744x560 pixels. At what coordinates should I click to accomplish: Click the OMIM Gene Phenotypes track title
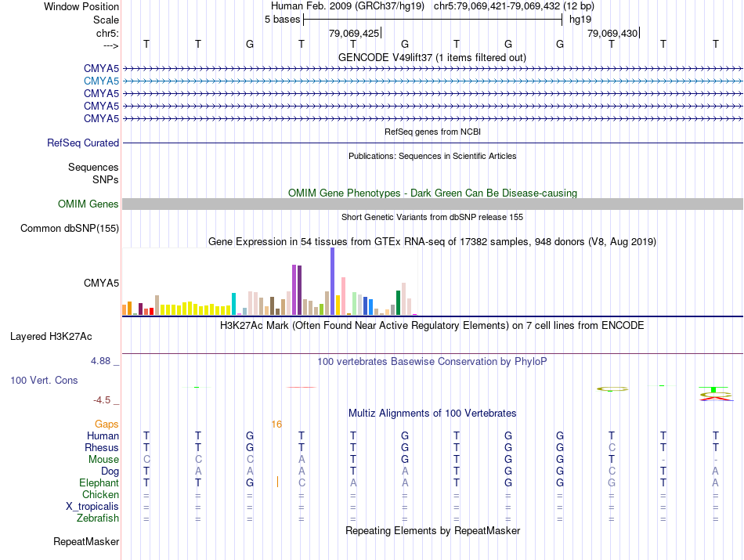click(x=432, y=193)
